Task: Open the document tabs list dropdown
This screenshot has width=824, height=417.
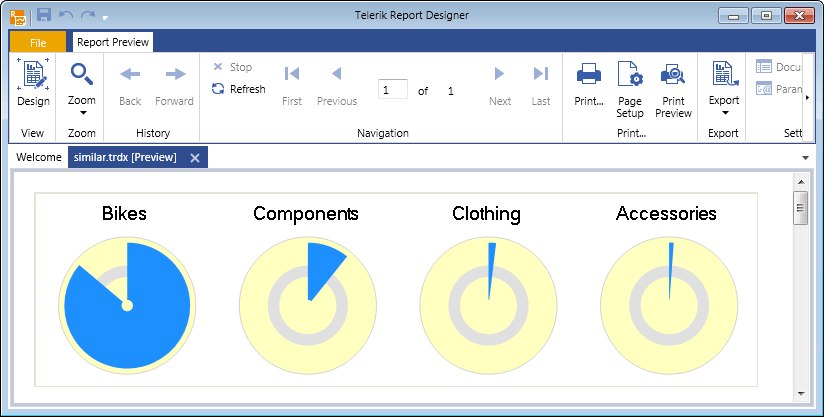Action: pos(805,158)
